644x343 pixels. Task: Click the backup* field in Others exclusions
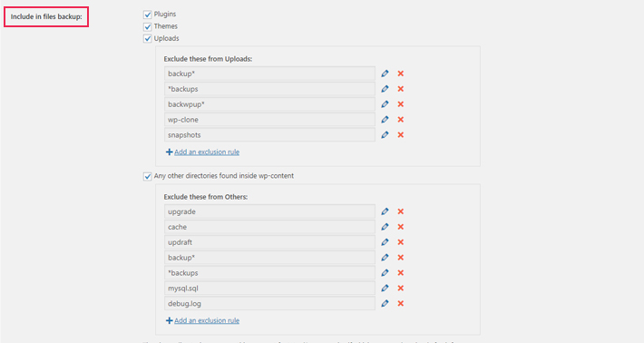[269, 258]
